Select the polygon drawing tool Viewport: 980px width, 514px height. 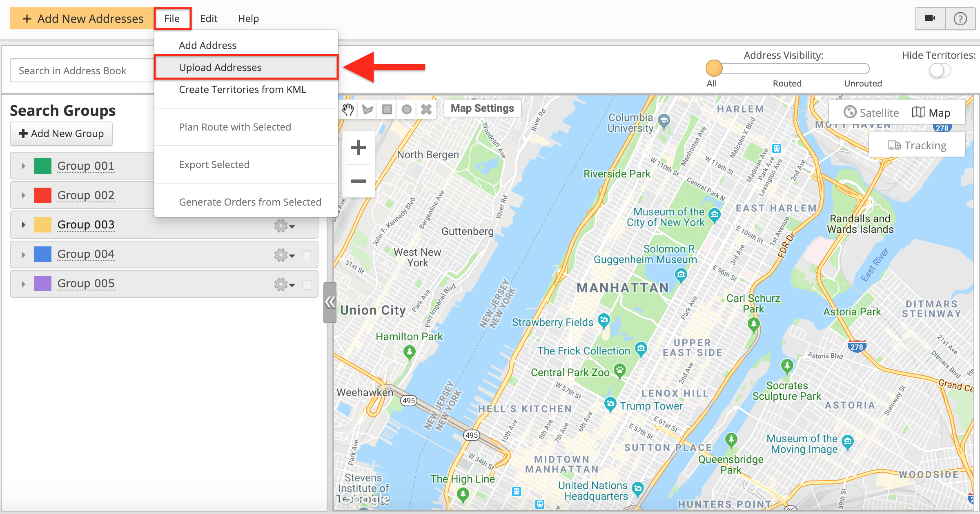pyautogui.click(x=367, y=109)
